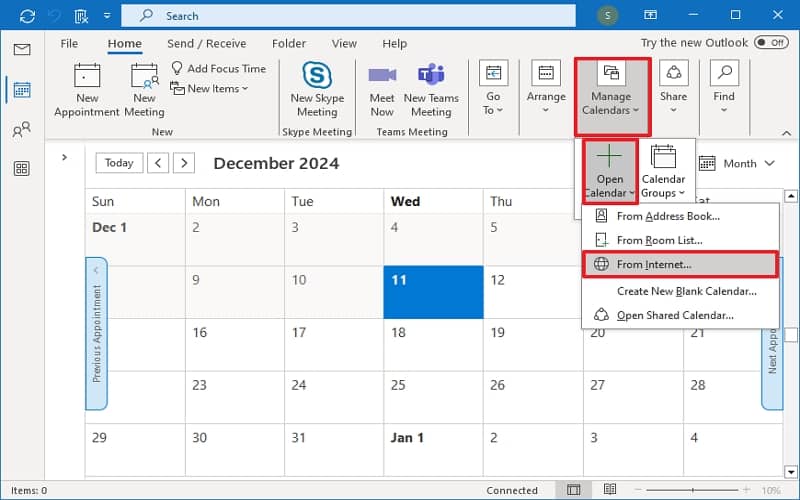This screenshot has height=500, width=800.
Task: Create a New Teams Meeting
Action: tap(431, 90)
